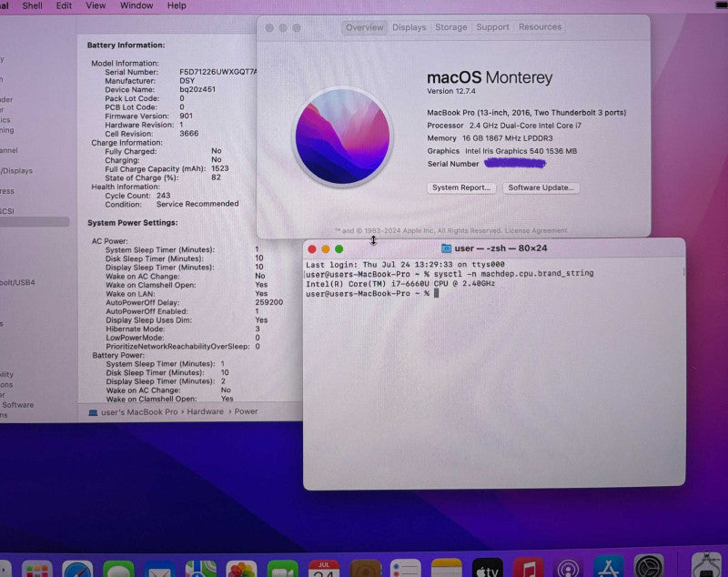Click the folder icon in Terminal title bar

click(446, 248)
